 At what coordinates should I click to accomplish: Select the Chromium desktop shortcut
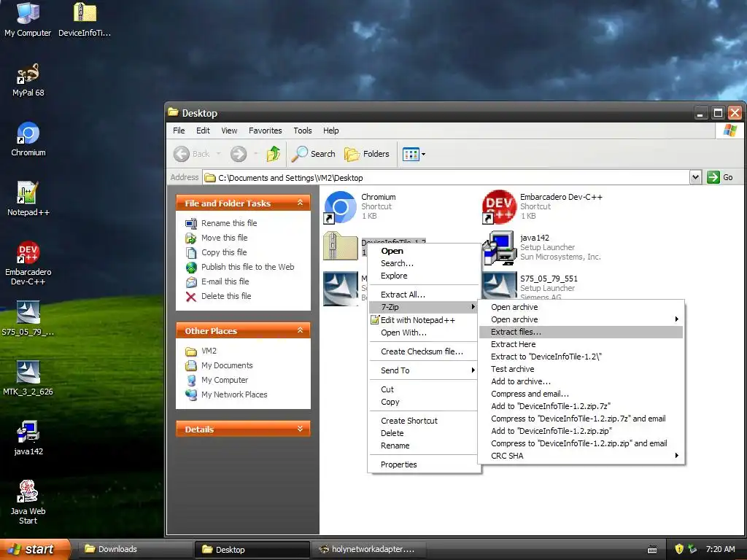(28, 139)
